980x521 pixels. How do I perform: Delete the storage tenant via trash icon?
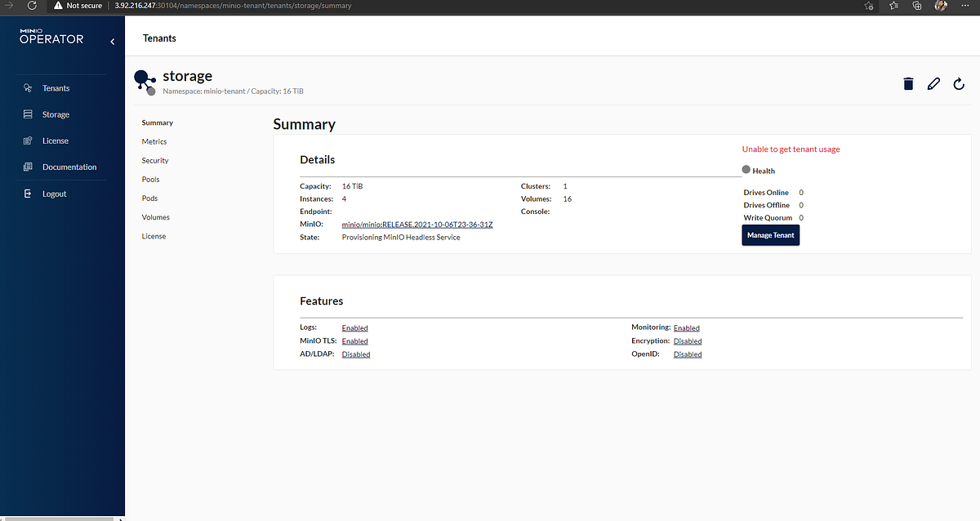click(908, 83)
